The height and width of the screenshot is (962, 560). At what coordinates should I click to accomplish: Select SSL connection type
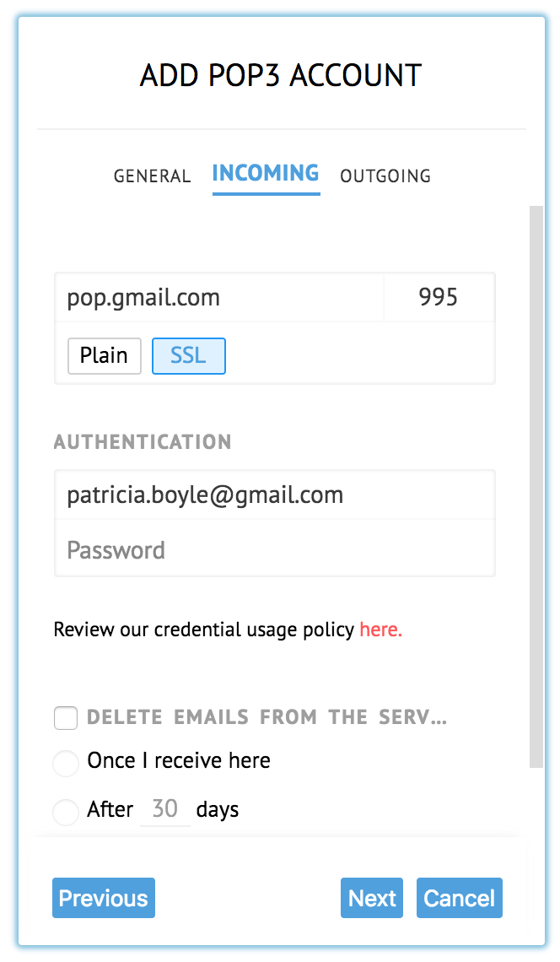[188, 356]
